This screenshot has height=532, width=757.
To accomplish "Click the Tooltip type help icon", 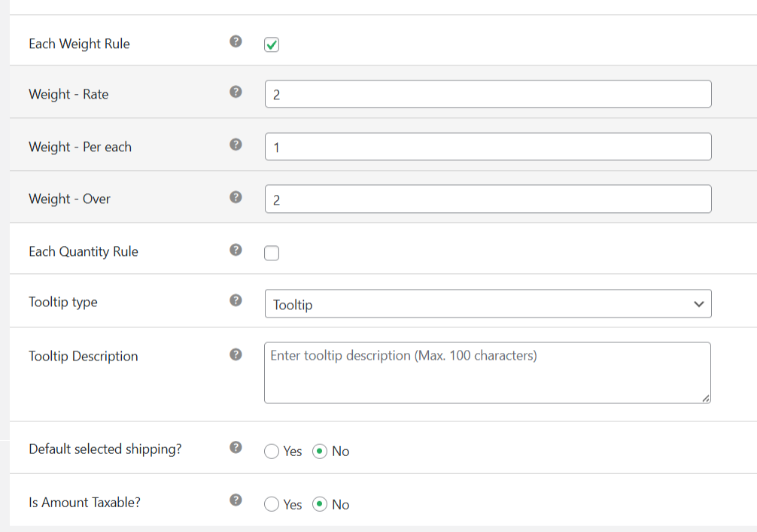I will 236,299.
